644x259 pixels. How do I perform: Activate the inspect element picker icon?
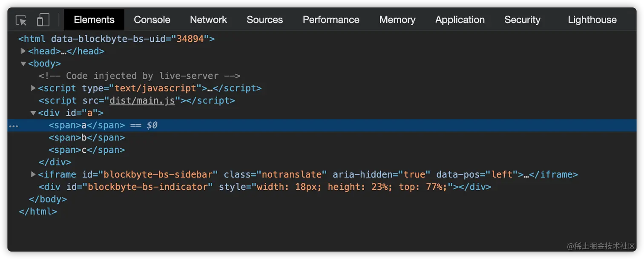click(21, 20)
